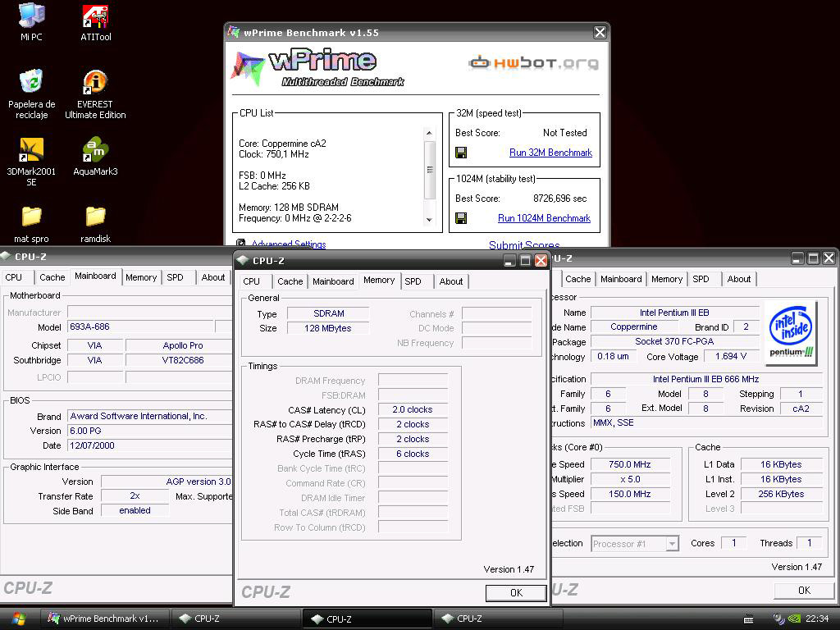Open Advanced Settings link in wPrime
The height and width of the screenshot is (630, 840).
coord(289,244)
